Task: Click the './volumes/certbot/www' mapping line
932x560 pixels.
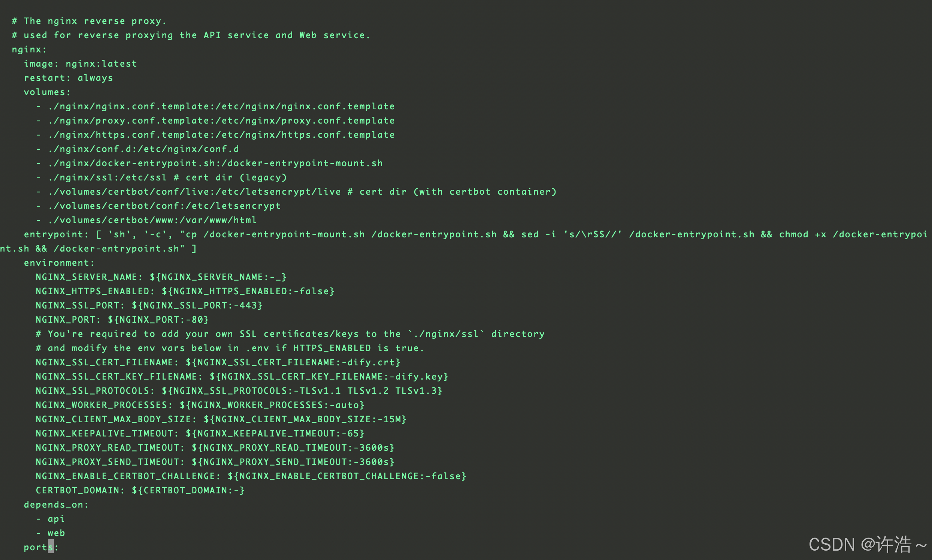Action: point(146,220)
